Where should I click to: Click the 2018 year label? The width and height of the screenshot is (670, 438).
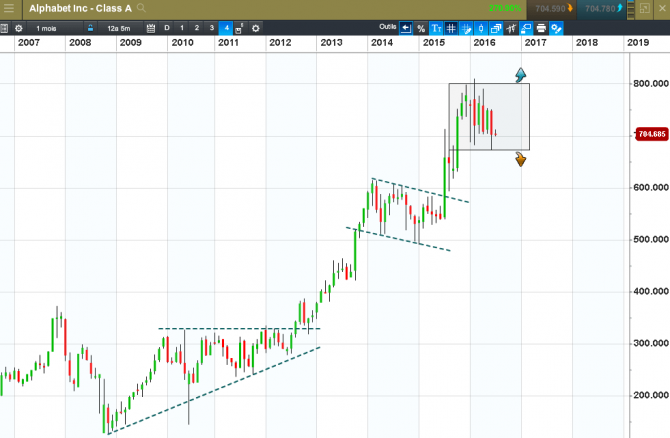click(x=587, y=43)
